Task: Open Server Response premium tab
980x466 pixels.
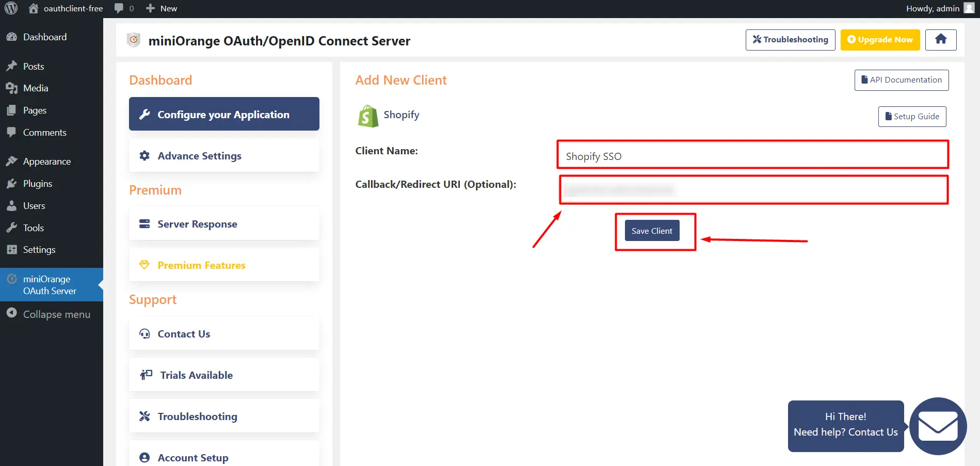Action: coord(224,223)
